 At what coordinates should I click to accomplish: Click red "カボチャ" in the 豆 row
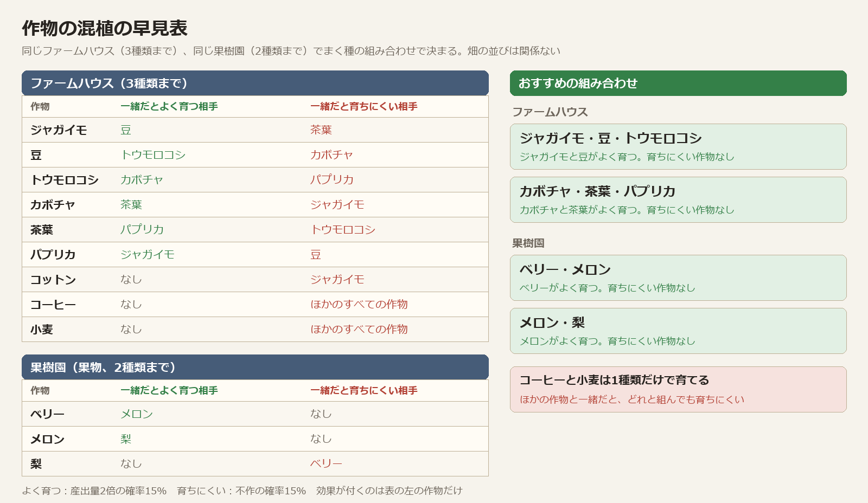coord(332,155)
